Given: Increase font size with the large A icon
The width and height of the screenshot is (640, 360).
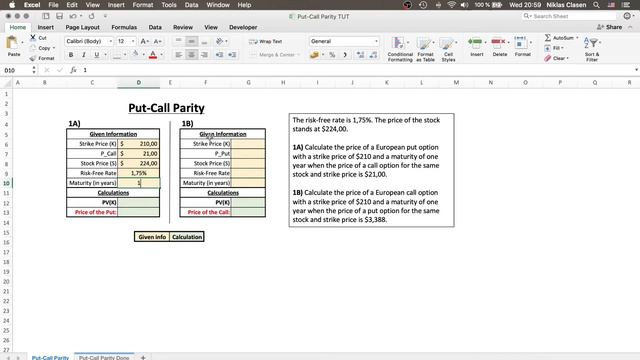Looking at the screenshot, I should 144,41.
